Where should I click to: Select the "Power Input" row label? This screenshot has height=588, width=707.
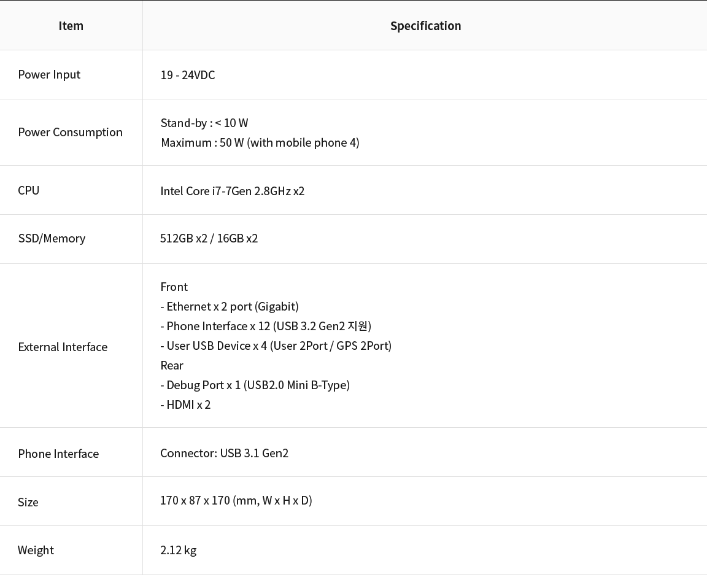(49, 74)
